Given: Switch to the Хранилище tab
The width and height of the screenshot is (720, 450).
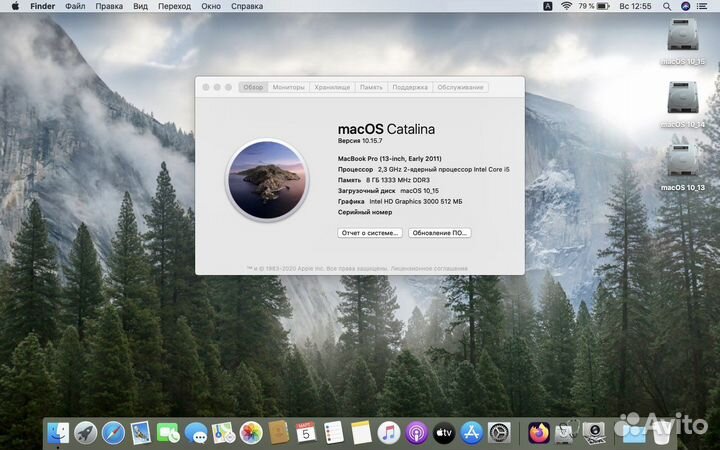Looking at the screenshot, I should pos(332,87).
